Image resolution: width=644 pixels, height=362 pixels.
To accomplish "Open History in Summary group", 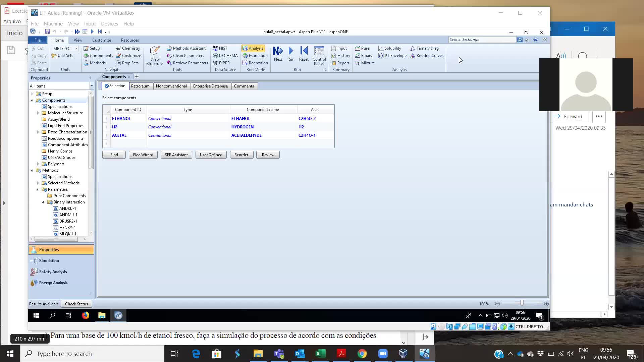I will point(340,56).
